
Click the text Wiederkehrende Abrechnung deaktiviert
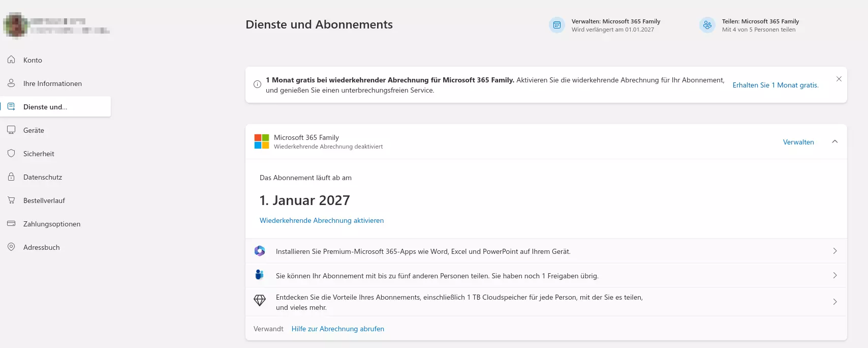328,147
